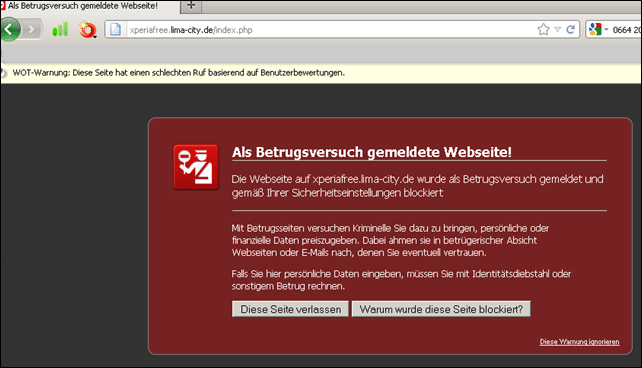The height and width of the screenshot is (368, 642).
Task: Click the WOT-Warnung notification bar text
Action: 179,73
